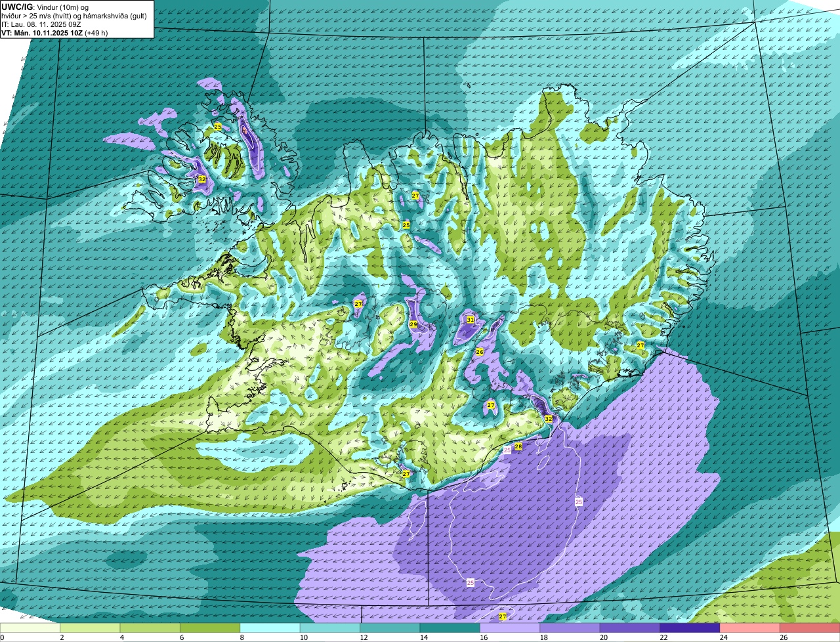Click the 14–16 m/s dark teal legend swatch
Image resolution: width=840 pixels, height=642 pixels.
450,628
